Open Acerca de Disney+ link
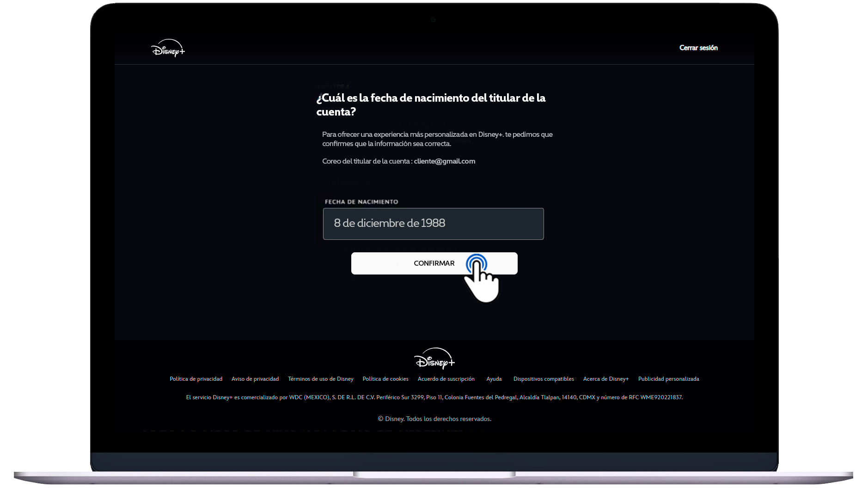 point(606,379)
